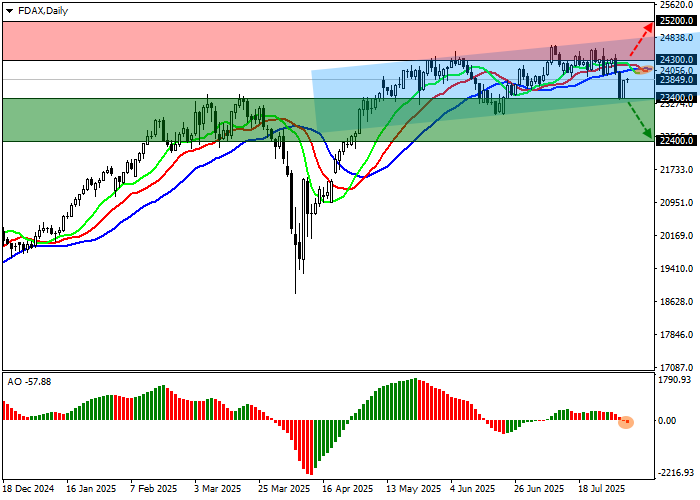Click the 19410.0 price axis value

[x=677, y=269]
